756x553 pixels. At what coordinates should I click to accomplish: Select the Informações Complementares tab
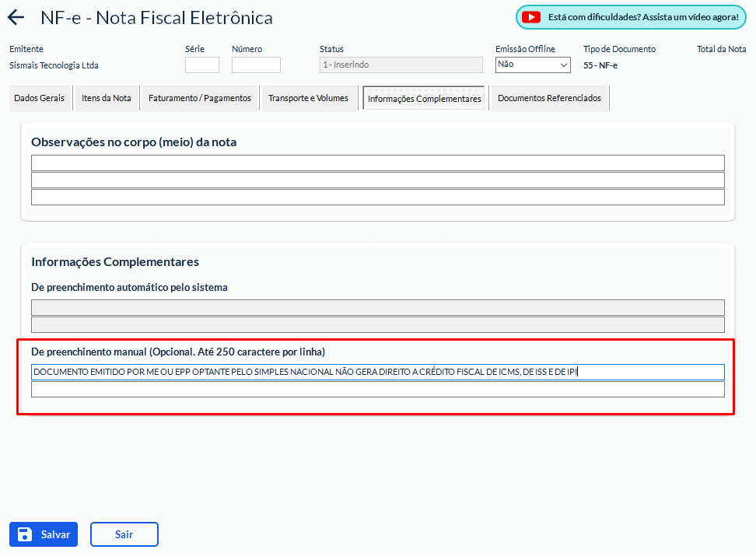(425, 99)
